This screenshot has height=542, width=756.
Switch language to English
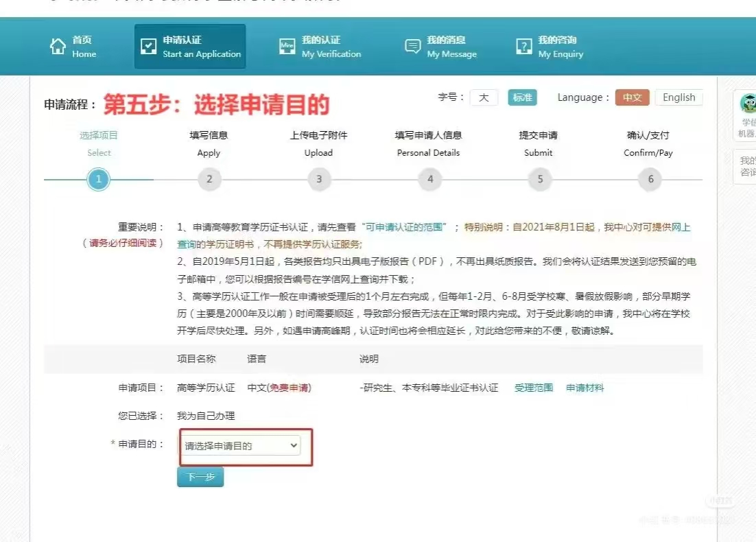[x=678, y=97]
